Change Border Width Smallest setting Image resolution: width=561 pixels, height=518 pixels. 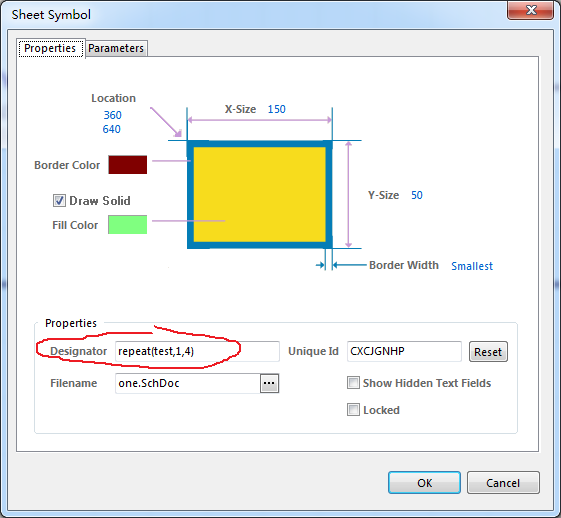pyautogui.click(x=472, y=266)
